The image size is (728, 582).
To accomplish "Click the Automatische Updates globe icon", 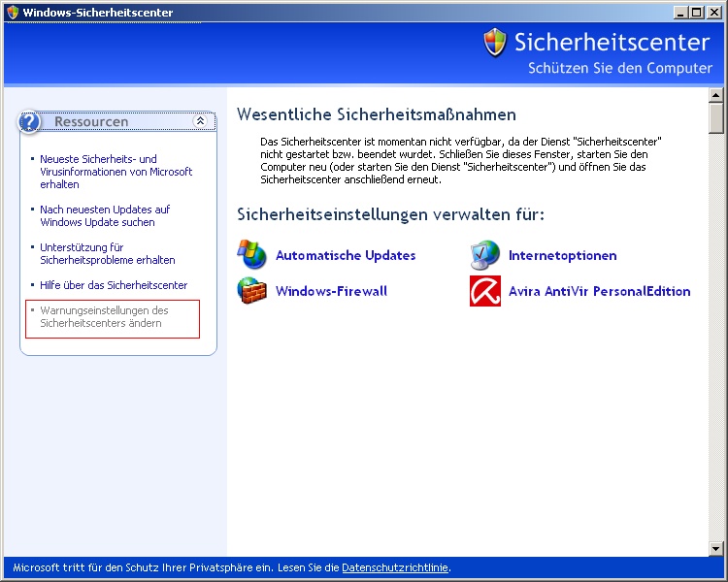I will (252, 254).
